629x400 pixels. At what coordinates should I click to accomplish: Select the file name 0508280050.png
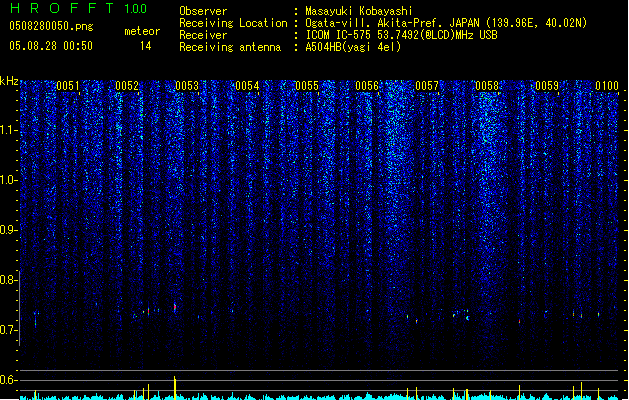coord(51,26)
